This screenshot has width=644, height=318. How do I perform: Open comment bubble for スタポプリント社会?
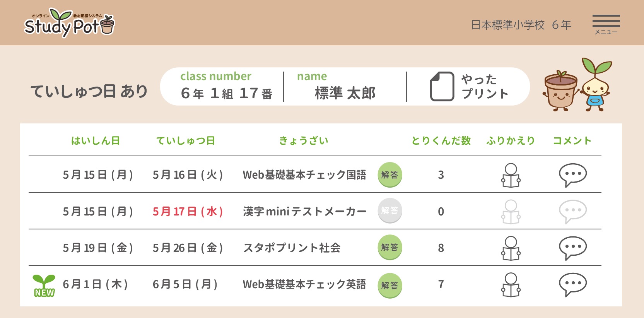tap(573, 248)
